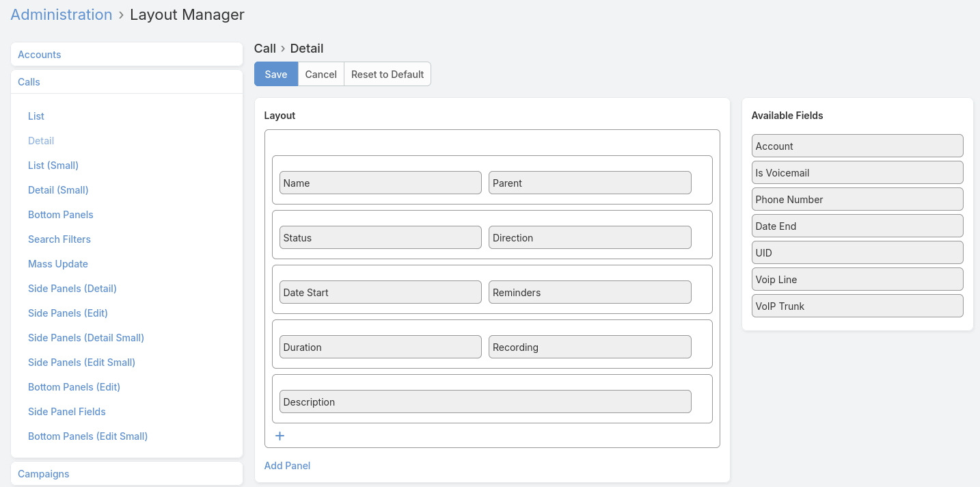
Task: Open Bottom Panels (Edit Small)
Action: tap(87, 436)
